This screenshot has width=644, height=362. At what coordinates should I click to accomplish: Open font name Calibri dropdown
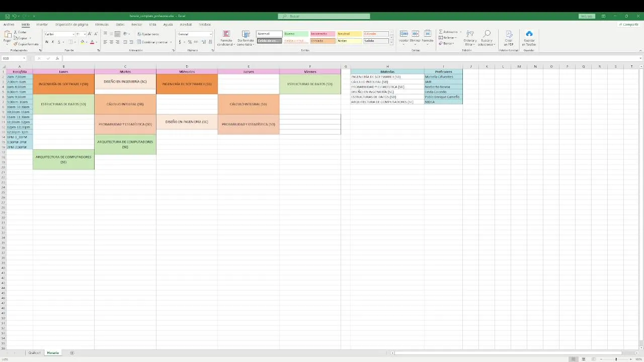[73, 34]
